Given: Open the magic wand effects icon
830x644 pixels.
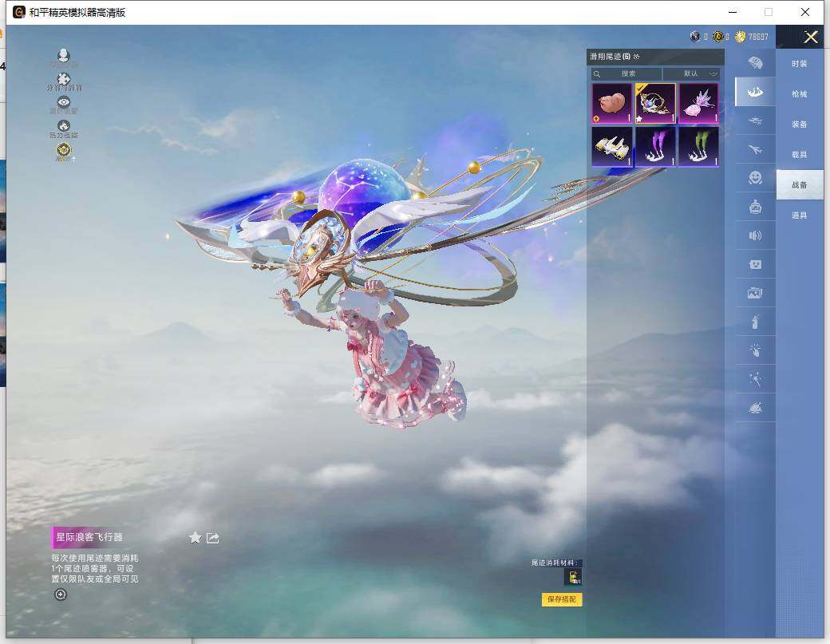Looking at the screenshot, I should (755, 379).
